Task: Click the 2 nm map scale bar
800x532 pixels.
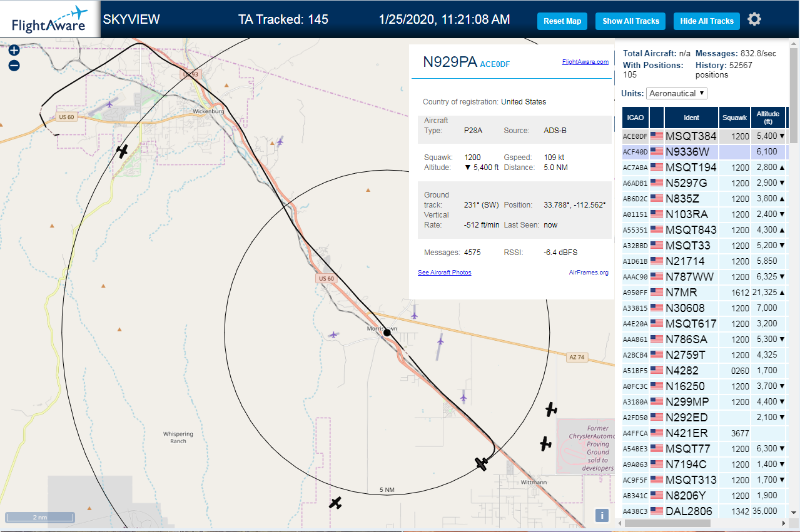Action: (40, 518)
